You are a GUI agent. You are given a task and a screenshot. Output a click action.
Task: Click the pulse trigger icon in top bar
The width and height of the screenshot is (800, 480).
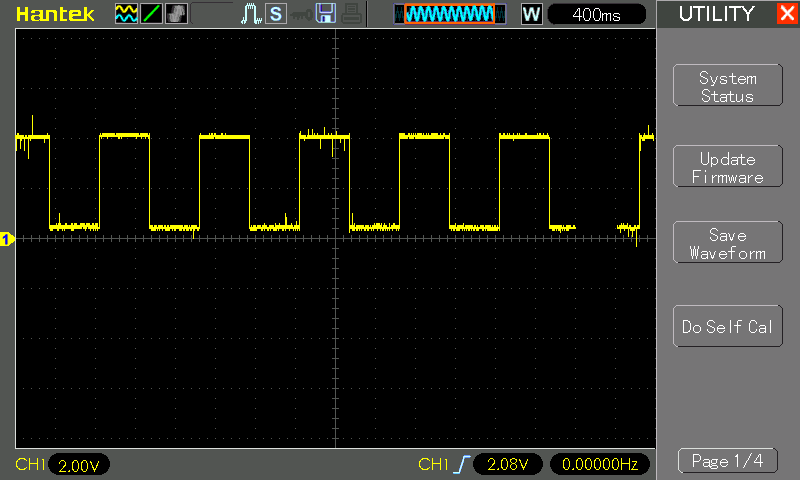coord(251,14)
